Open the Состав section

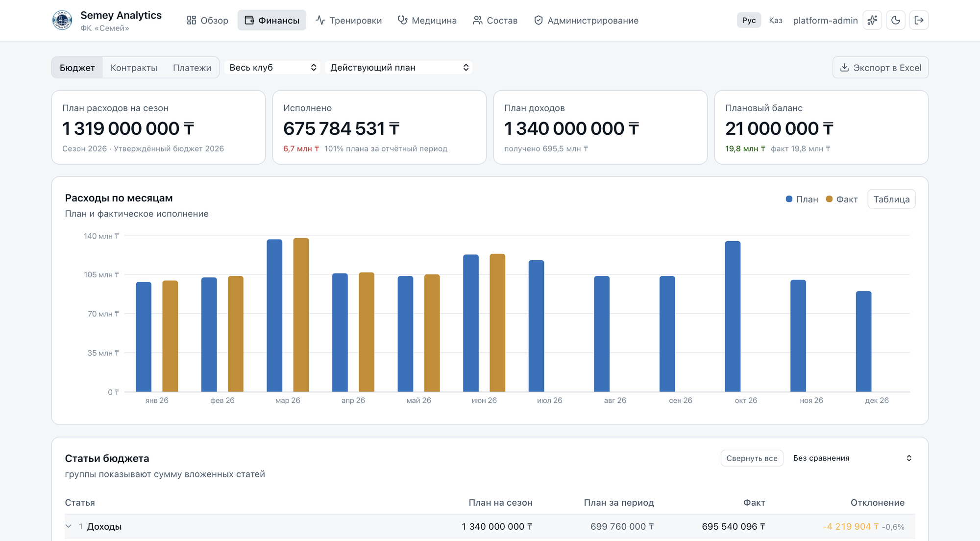(495, 20)
